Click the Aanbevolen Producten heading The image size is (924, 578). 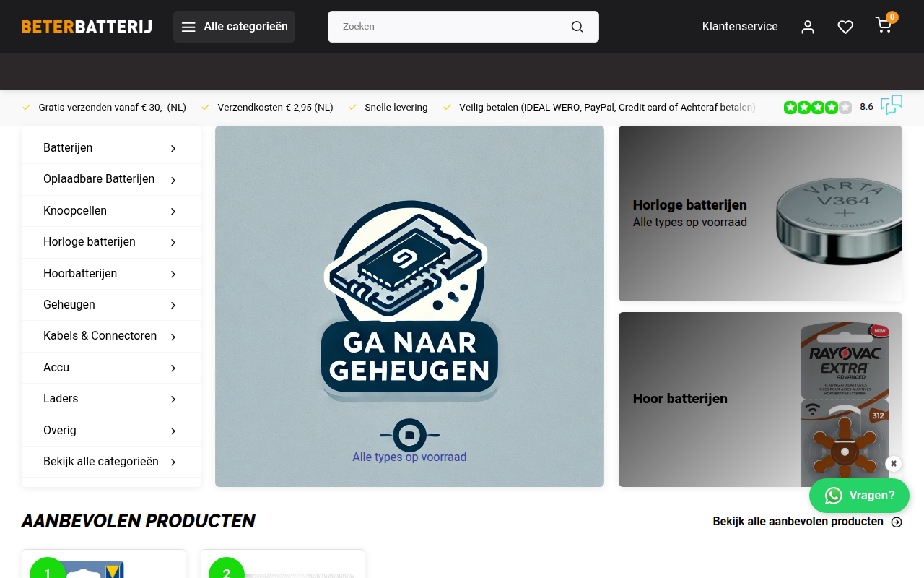pyautogui.click(x=138, y=521)
